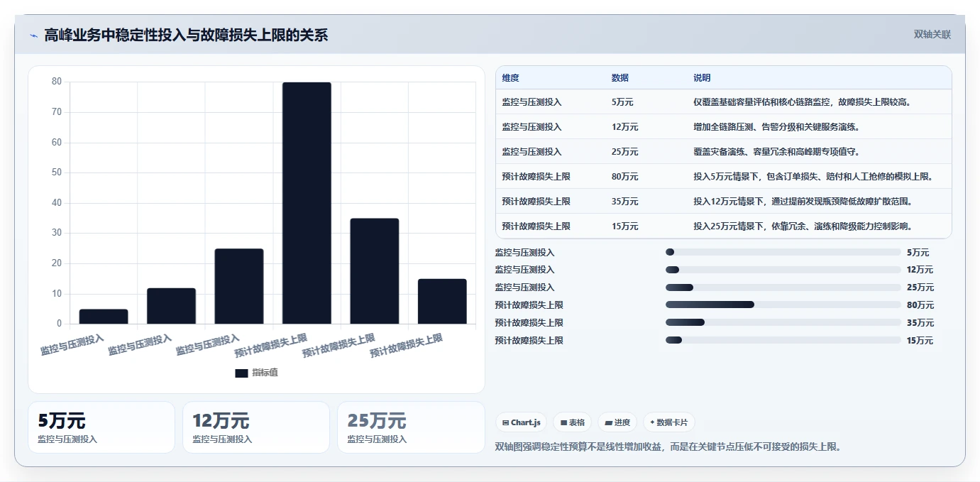Click the progress bar labeled 5万元

pyautogui.click(x=783, y=253)
